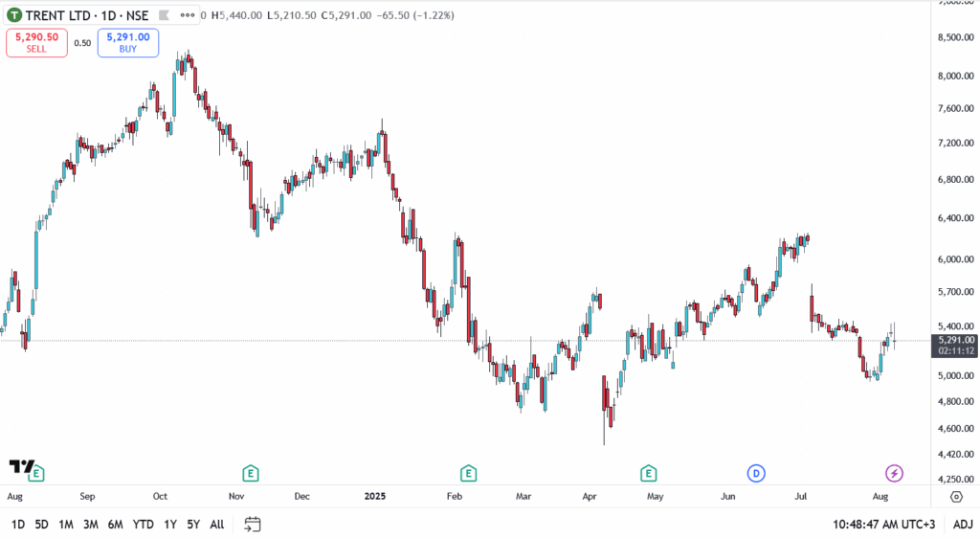Viewport: 980px width, 538px height.
Task: Show the dividend marker in June
Action: (756, 473)
